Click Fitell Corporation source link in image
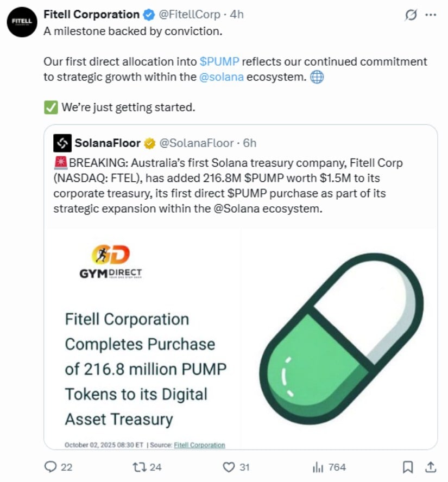Screen dimensions: 448x482 click(199, 445)
